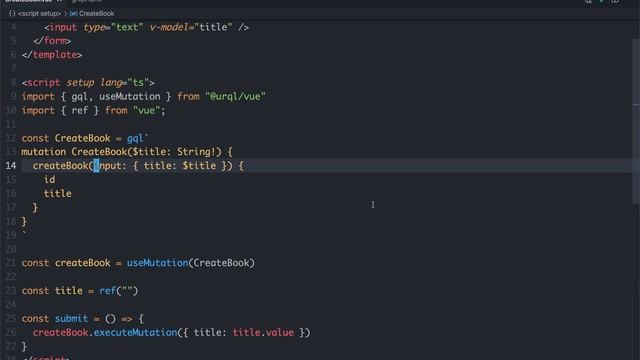This screenshot has width=640, height=360.
Task: Click the "useMutation" call on line 21
Action: [157, 263]
